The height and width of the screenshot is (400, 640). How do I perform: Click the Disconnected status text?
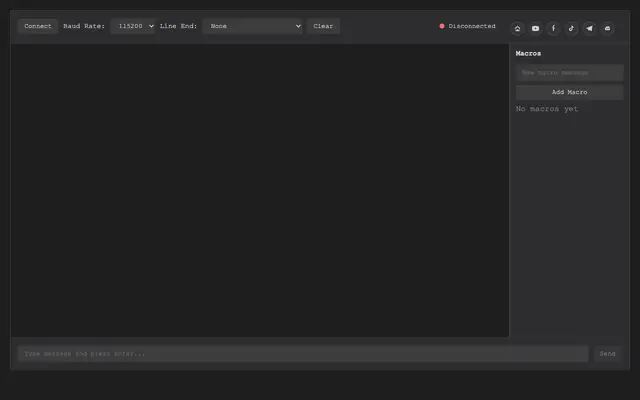point(472,26)
